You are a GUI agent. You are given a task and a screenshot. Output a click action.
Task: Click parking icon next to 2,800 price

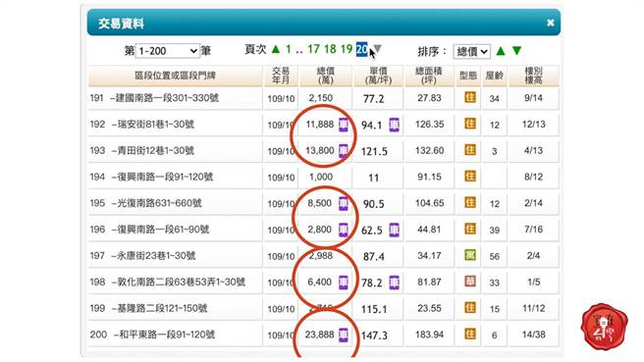(344, 230)
